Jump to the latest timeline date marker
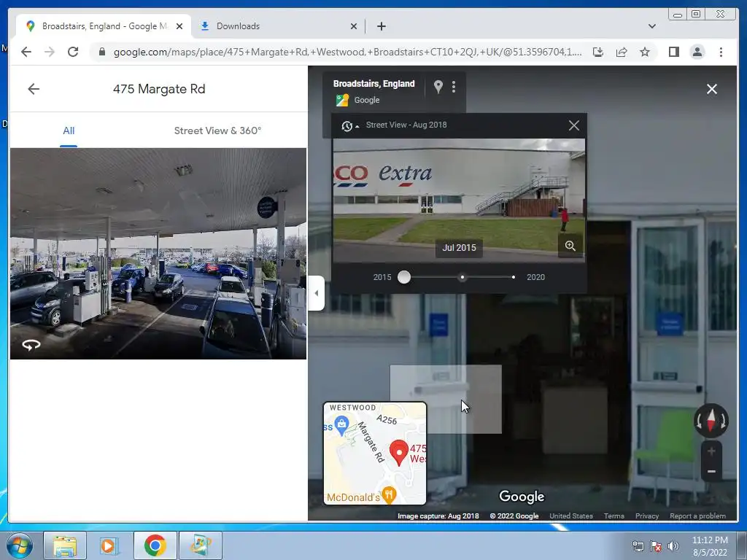747x560 pixels. coord(513,277)
